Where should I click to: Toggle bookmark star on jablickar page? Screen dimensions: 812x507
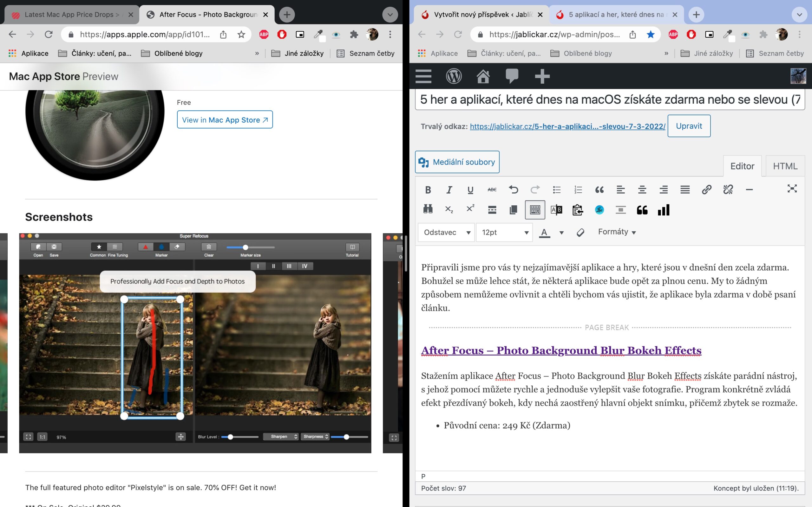coord(650,34)
